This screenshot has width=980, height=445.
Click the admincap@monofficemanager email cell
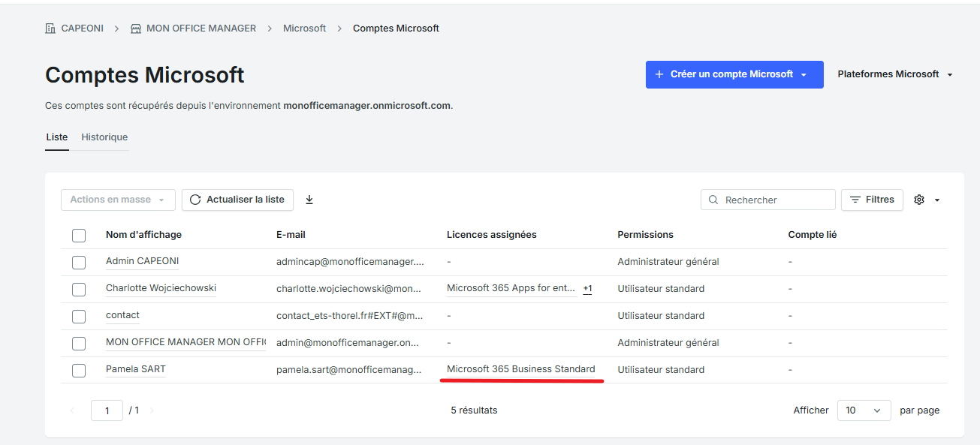[350, 262]
